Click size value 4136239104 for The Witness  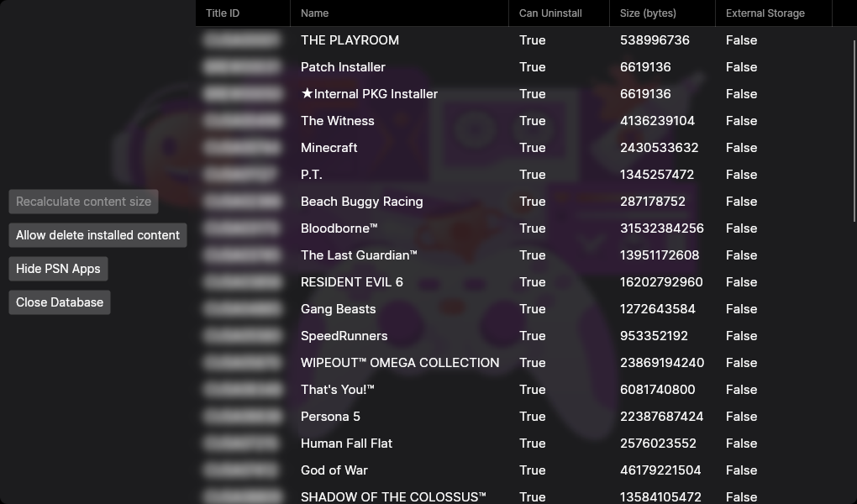pos(657,120)
